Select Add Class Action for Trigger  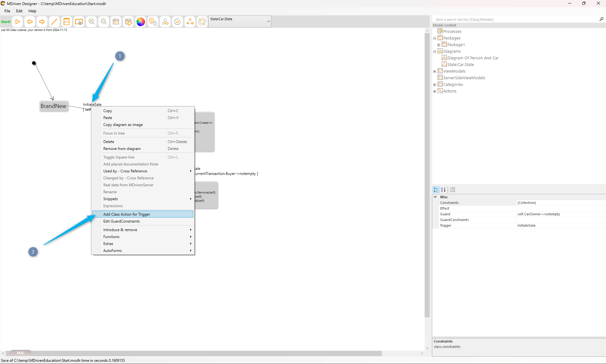click(x=127, y=214)
